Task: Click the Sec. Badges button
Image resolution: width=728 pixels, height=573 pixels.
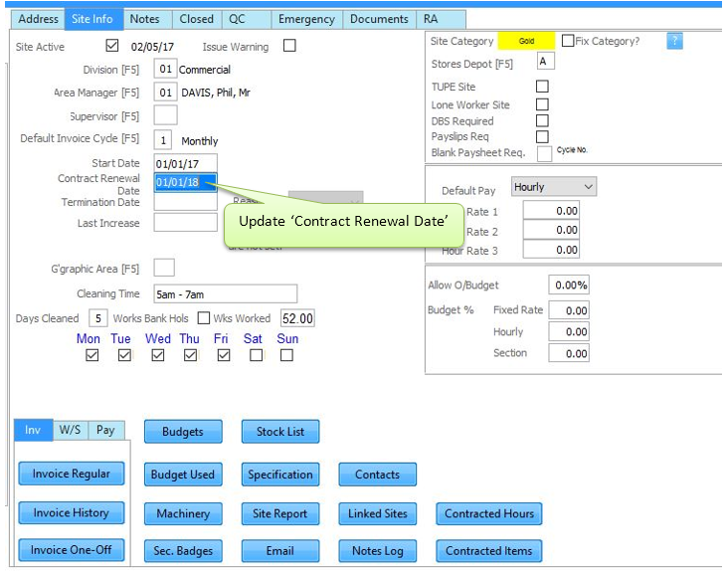Action: click(183, 550)
